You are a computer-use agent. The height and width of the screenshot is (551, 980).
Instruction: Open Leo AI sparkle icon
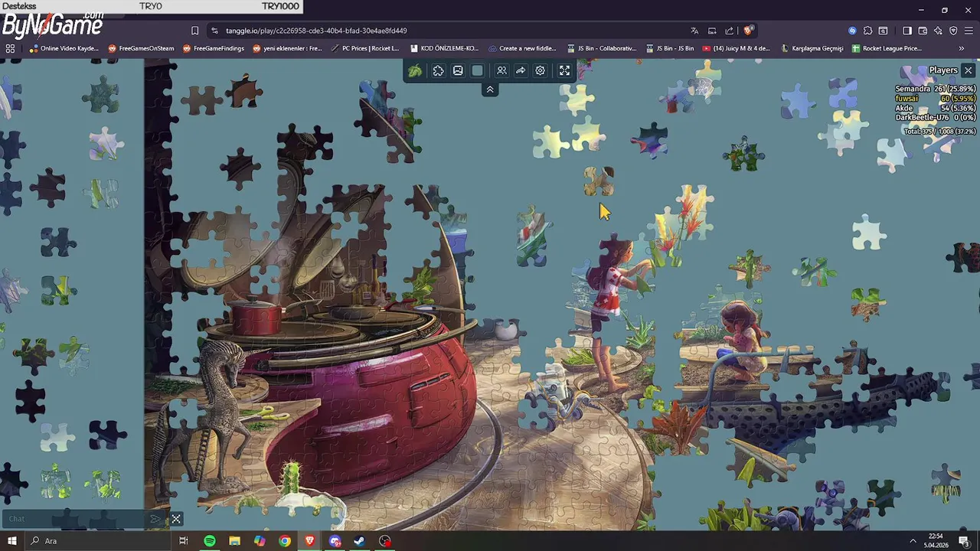938,31
